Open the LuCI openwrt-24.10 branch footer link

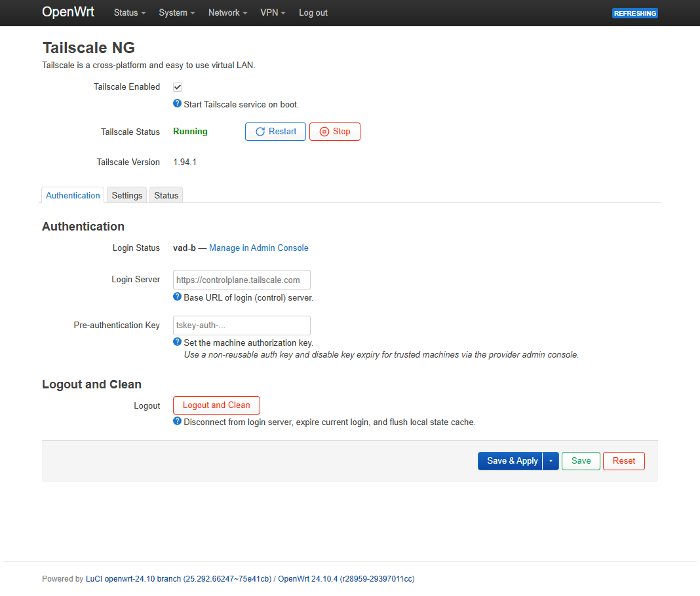point(178,578)
